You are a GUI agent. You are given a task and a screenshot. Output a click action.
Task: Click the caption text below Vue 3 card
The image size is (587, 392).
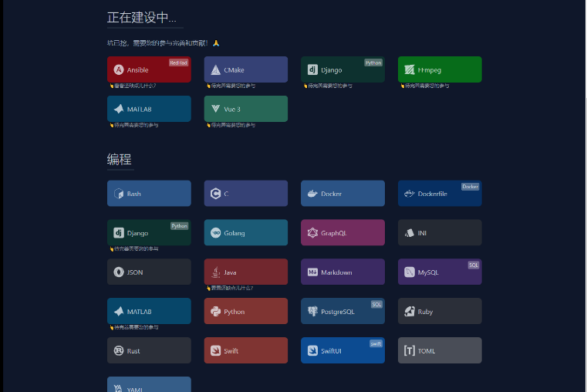231,125
